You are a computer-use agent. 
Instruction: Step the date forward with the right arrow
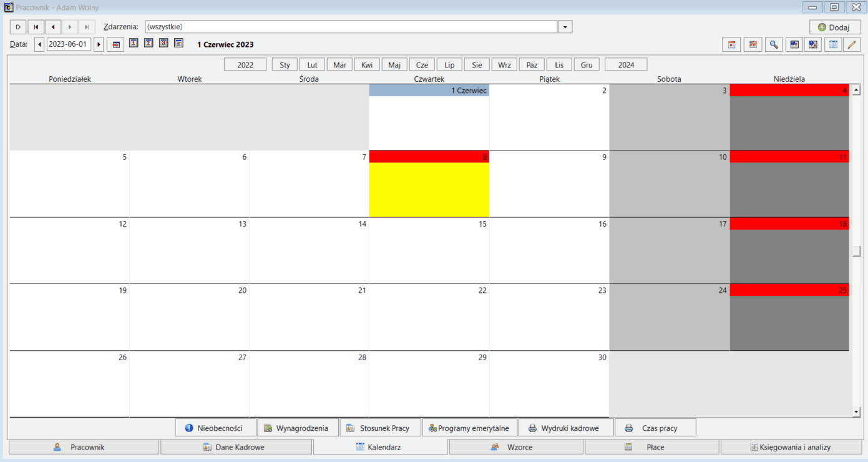pos(98,44)
